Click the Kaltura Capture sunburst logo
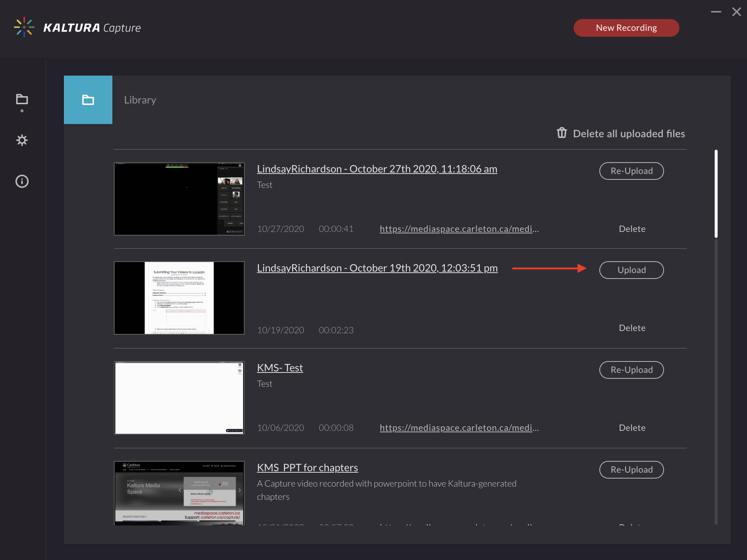The height and width of the screenshot is (560, 747). pyautogui.click(x=24, y=28)
